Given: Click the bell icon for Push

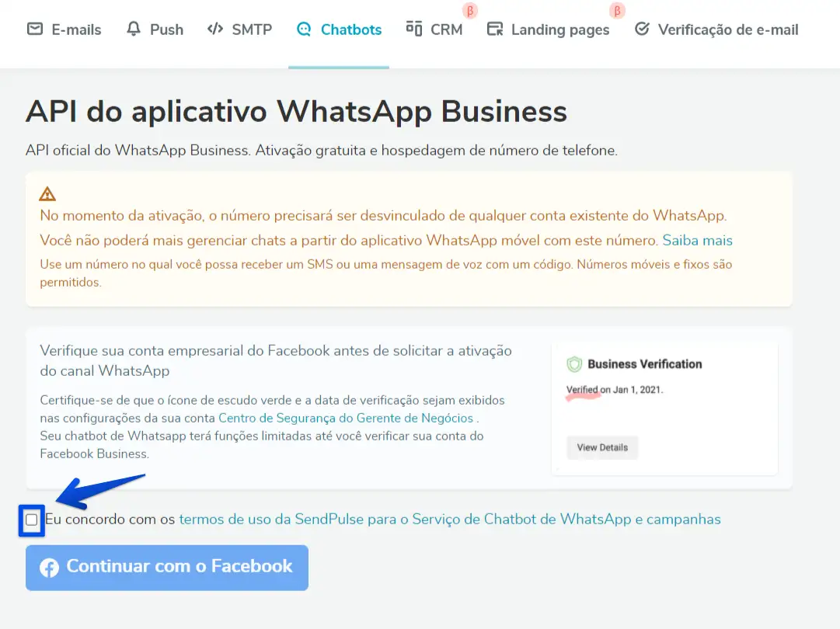Looking at the screenshot, I should pyautogui.click(x=134, y=29).
